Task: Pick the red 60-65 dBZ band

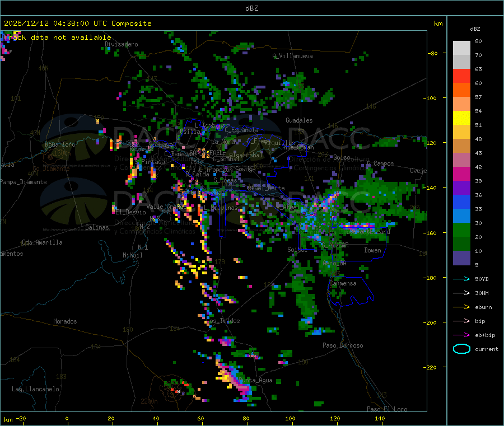Action: click(x=461, y=76)
